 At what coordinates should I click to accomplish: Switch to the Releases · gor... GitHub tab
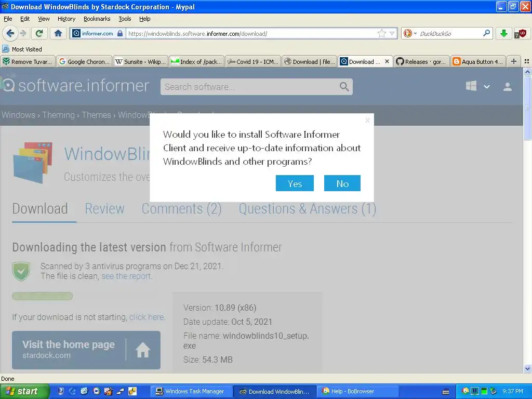coord(422,61)
